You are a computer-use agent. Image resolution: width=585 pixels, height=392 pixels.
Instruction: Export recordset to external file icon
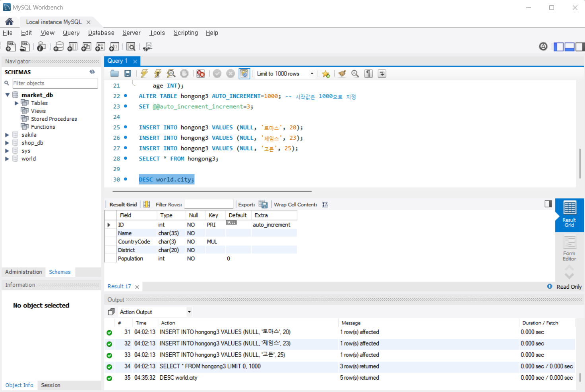pos(263,204)
